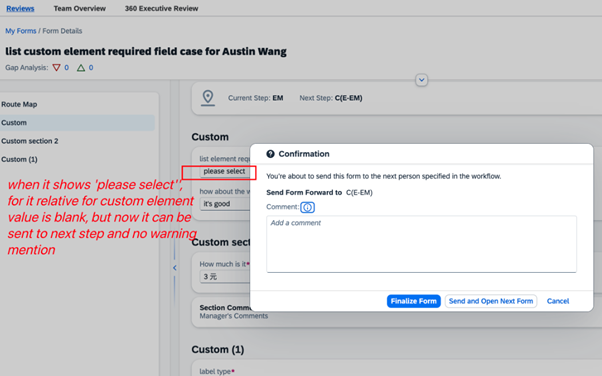Click the '3 元' amount field
This screenshot has height=376, width=602.
point(225,277)
